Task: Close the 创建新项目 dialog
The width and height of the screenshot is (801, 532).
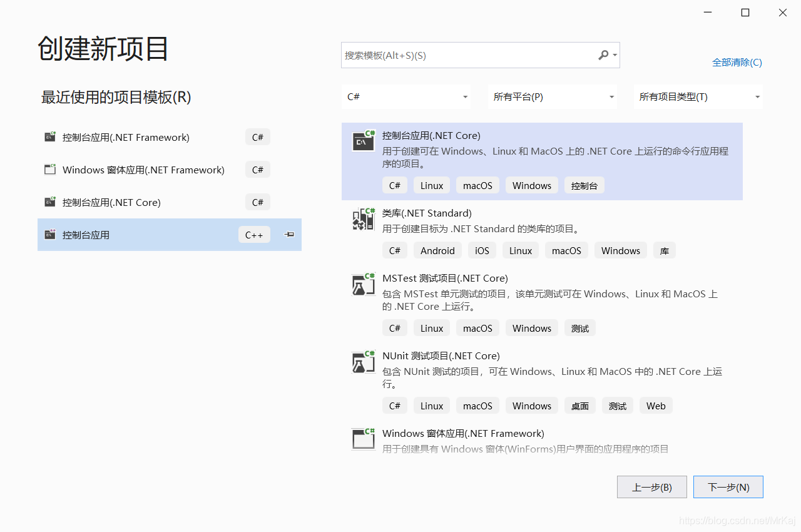Action: click(x=783, y=13)
